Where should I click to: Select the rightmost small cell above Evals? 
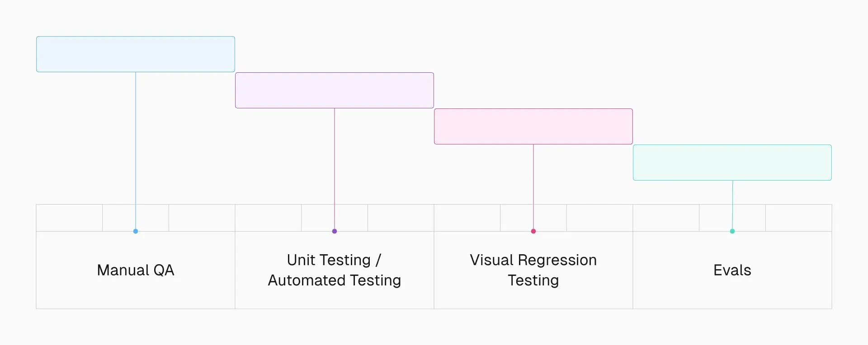(x=798, y=218)
